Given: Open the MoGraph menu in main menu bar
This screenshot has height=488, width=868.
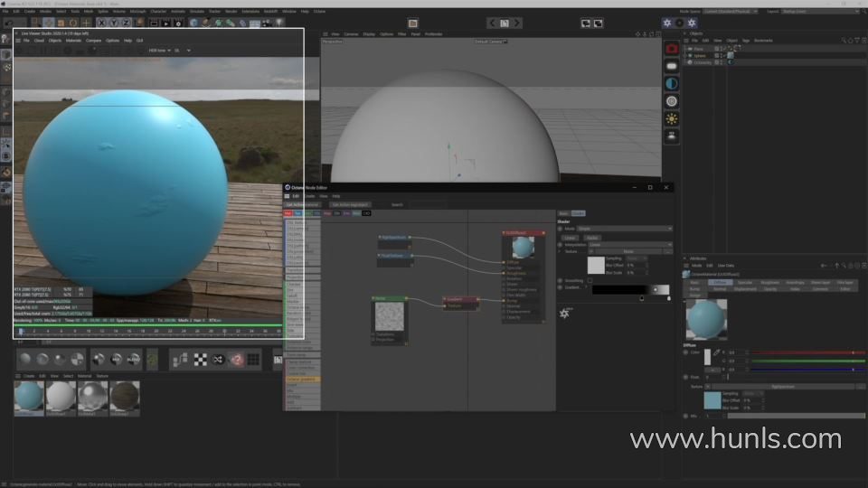Looking at the screenshot, I should point(137,11).
